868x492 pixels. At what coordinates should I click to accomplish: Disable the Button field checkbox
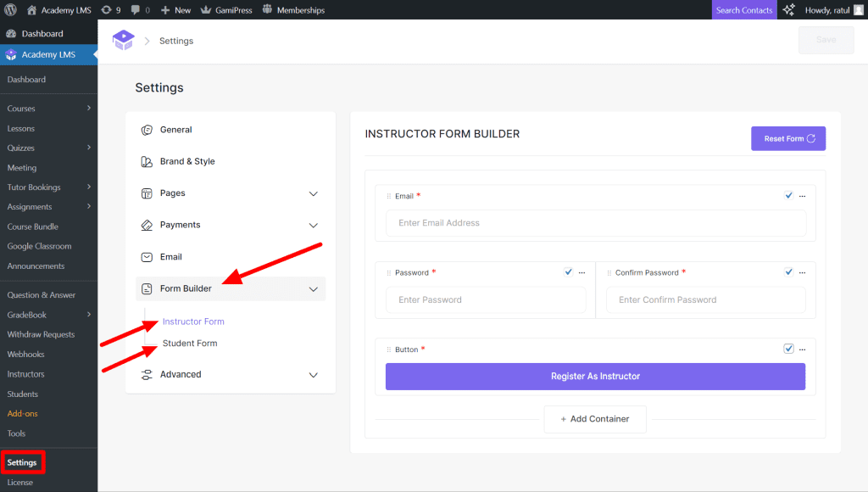coord(788,349)
